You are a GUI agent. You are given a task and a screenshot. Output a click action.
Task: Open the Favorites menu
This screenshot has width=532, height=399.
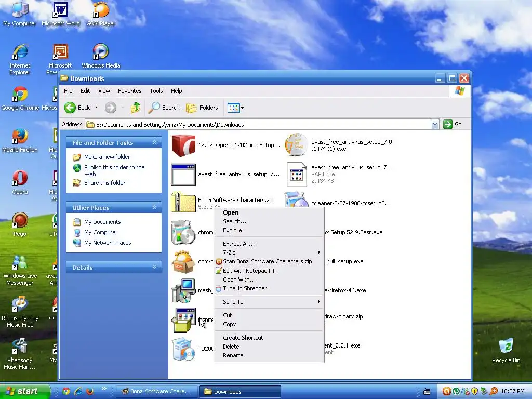click(x=129, y=91)
